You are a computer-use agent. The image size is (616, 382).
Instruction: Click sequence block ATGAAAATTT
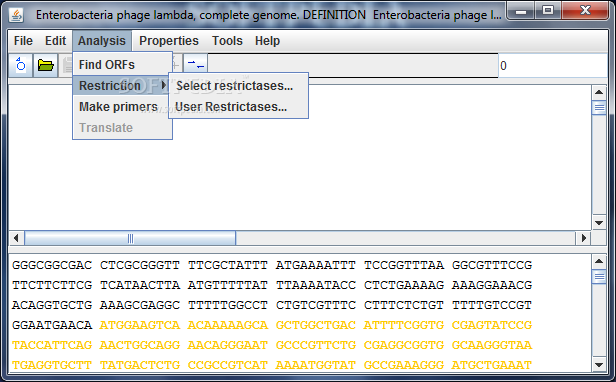316,265
